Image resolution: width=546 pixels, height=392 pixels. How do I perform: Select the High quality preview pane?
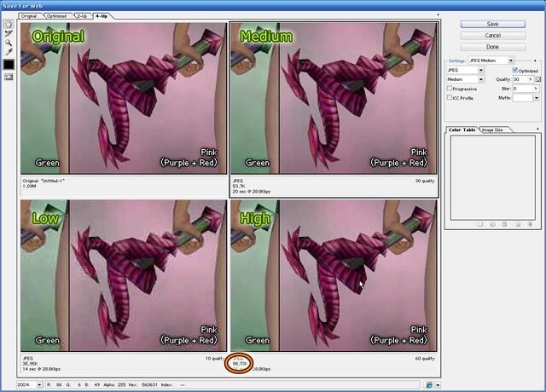pyautogui.click(x=334, y=275)
